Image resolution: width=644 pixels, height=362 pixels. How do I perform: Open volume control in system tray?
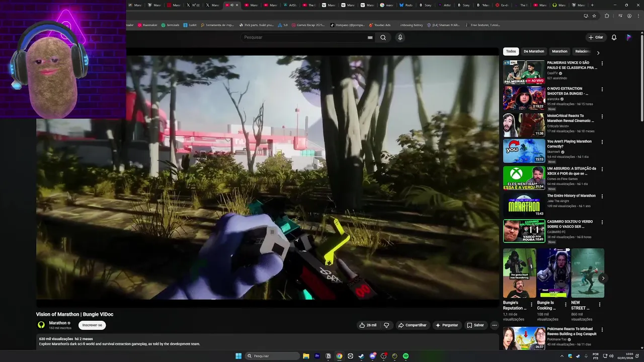point(611,356)
